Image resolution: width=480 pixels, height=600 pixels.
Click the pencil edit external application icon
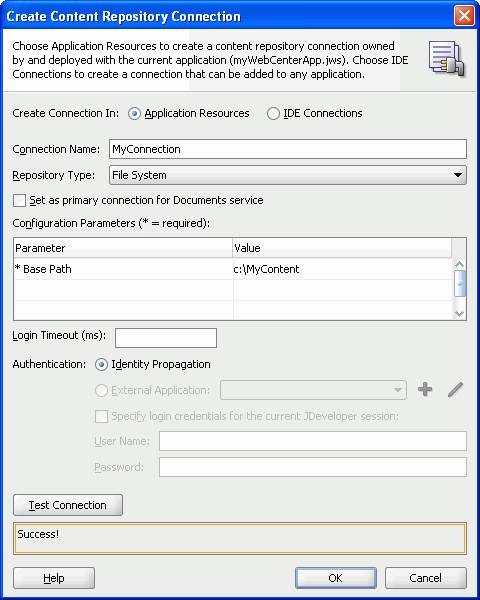456,390
